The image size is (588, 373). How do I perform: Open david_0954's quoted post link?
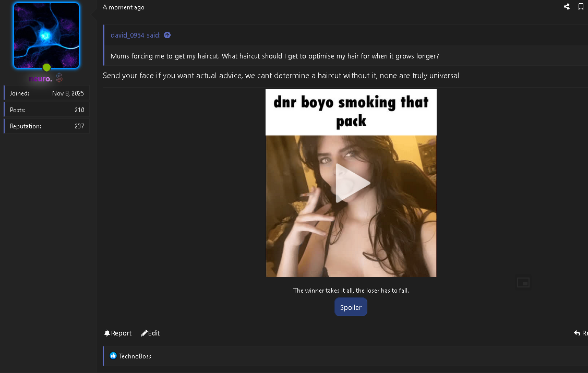click(x=135, y=35)
